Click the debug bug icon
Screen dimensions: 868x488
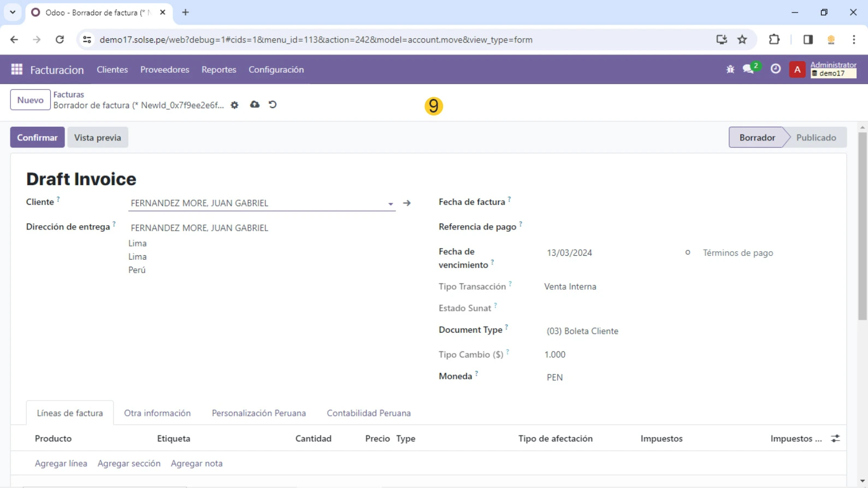[x=730, y=69]
